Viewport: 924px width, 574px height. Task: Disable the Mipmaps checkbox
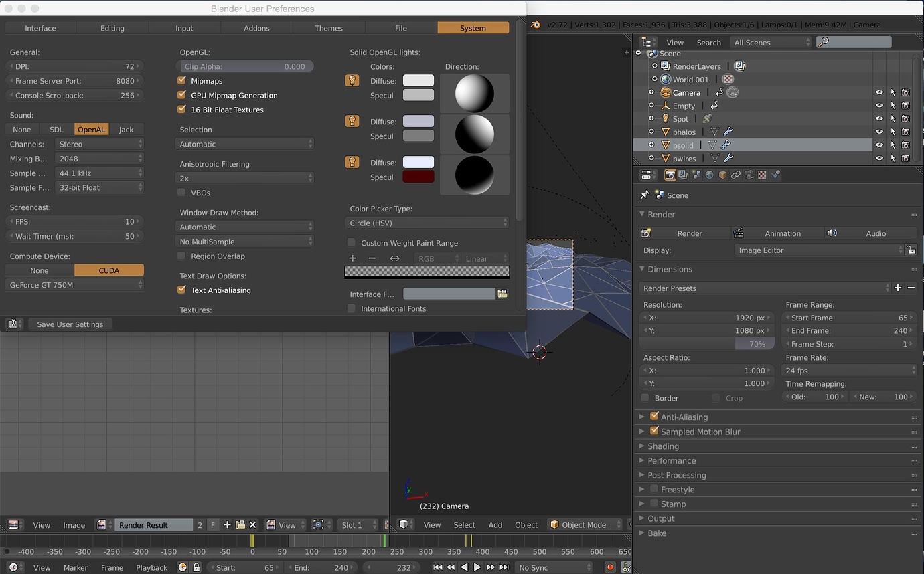[x=181, y=80]
